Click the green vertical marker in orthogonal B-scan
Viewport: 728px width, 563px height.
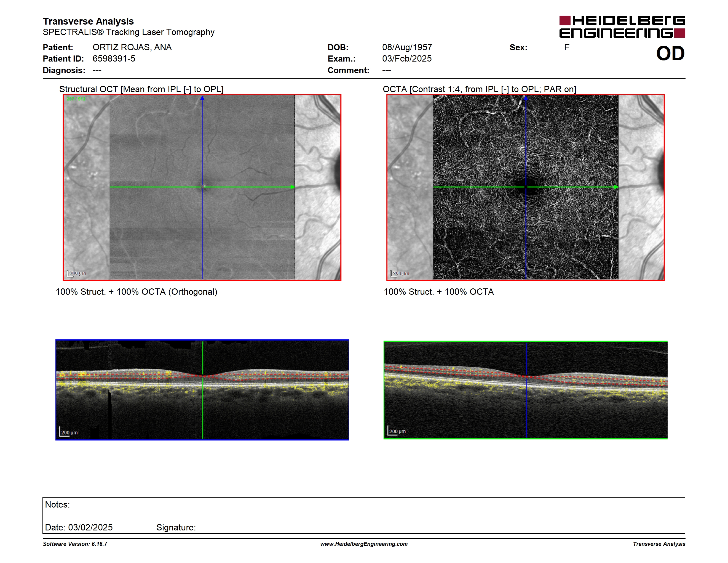coord(202,390)
